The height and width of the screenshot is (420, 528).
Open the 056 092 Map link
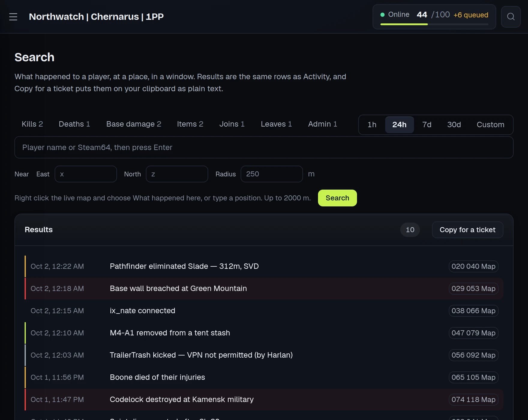pos(473,355)
